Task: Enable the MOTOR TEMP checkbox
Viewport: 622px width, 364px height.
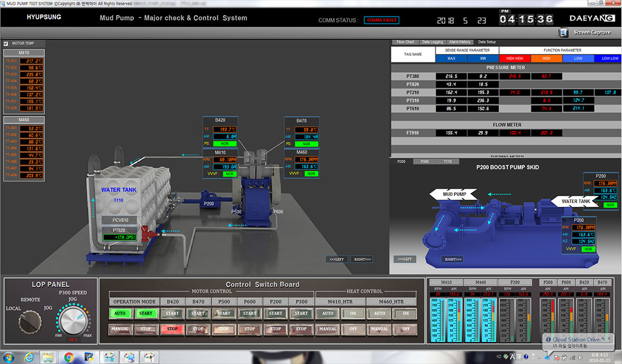Action: pyautogui.click(x=7, y=43)
